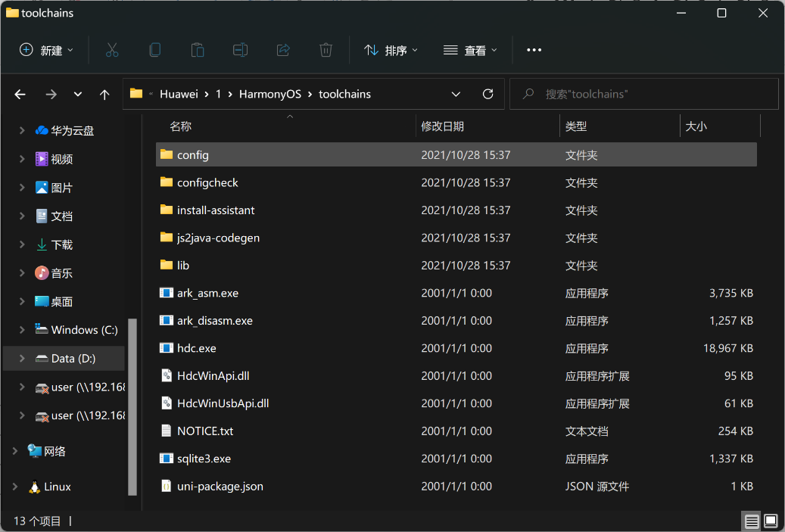Open Linux in the sidebar

[x=50, y=487]
